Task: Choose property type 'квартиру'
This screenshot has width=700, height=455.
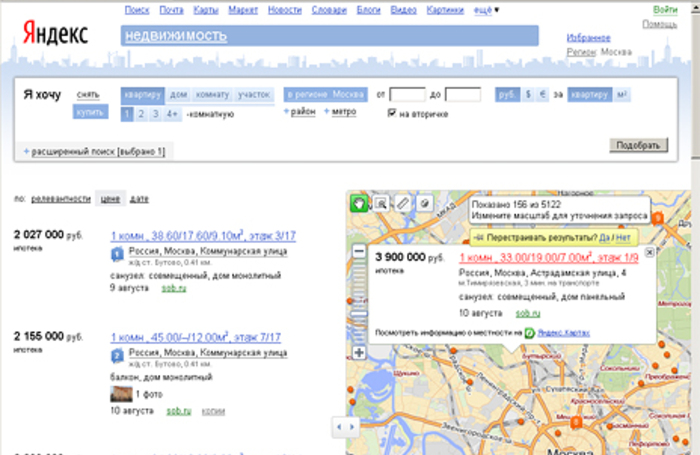Action: click(x=143, y=95)
